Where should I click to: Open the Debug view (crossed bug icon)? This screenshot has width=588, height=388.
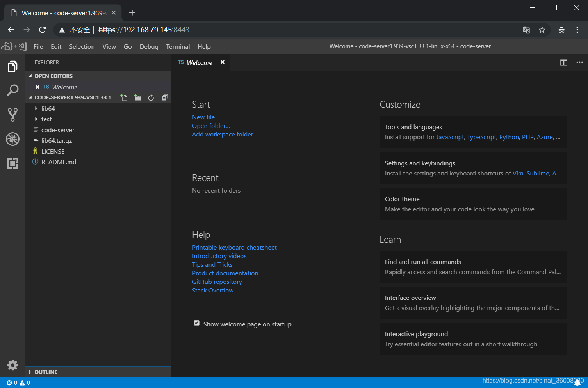coord(12,139)
